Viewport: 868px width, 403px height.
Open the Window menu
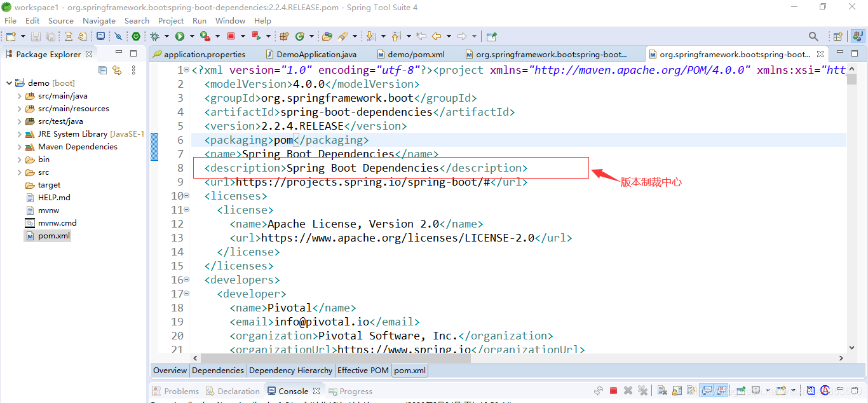point(230,20)
